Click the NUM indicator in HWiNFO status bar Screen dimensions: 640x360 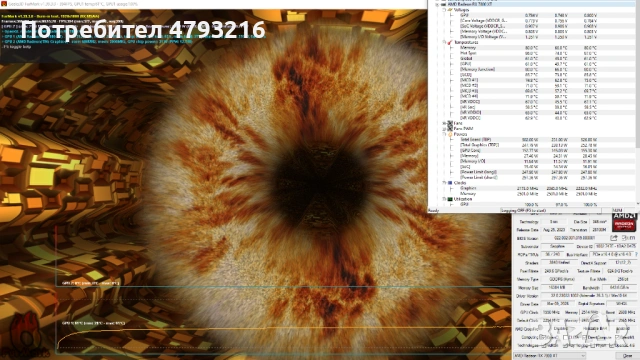(617, 210)
